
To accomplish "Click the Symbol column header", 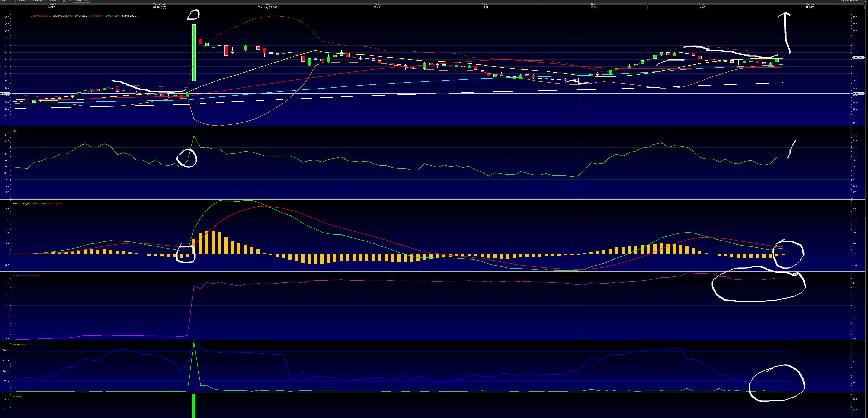I will coord(52,4).
